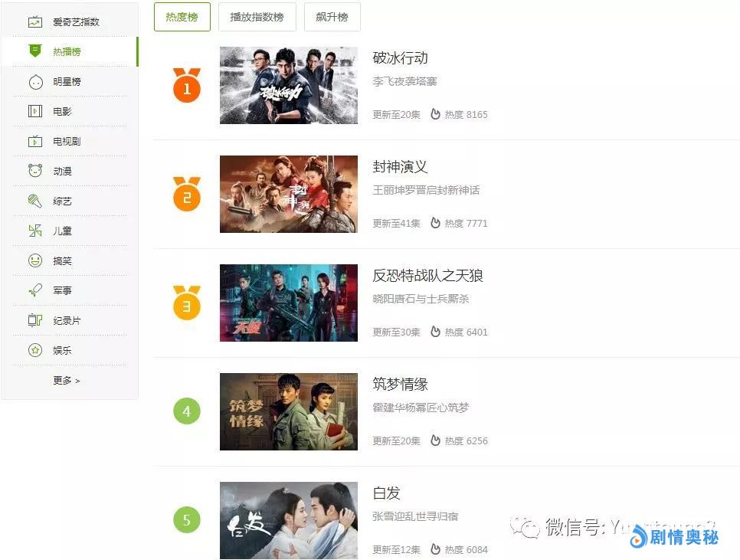
Task: Open the 封神演义 title link
Action: coord(400,166)
